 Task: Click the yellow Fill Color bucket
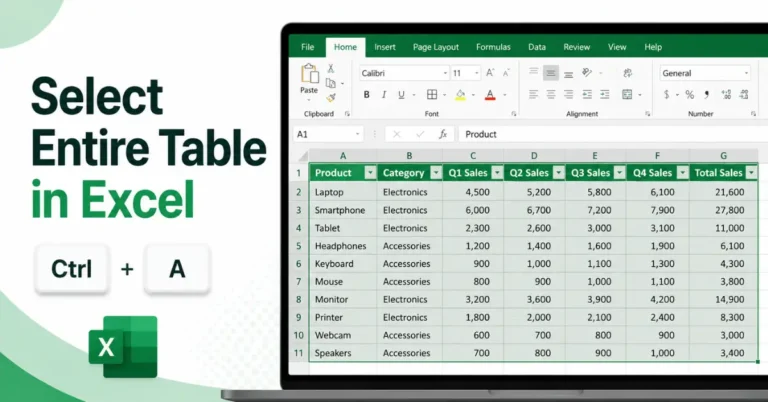pos(460,95)
